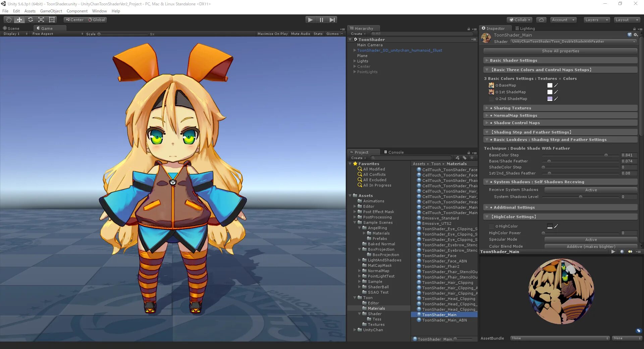Toggle Specular Mode Active button
This screenshot has width=644, height=349.
click(x=591, y=240)
